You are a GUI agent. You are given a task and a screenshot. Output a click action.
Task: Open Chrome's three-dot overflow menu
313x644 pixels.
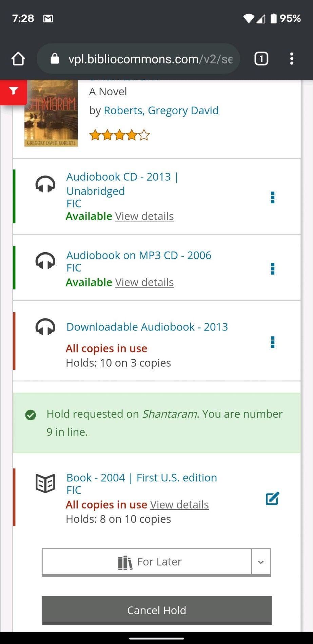tap(292, 59)
